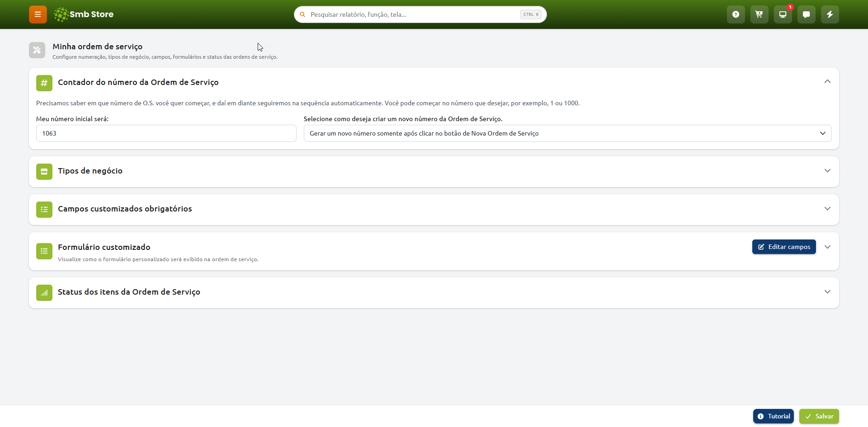Click the Minha ordem de serviço title
Viewport: 868px width, 427px height.
[97, 47]
